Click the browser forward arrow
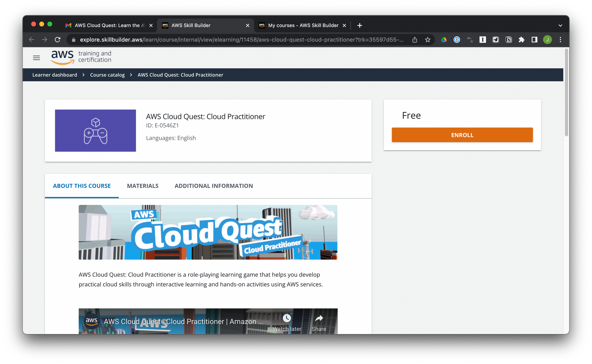This screenshot has height=364, width=592. 44,40
